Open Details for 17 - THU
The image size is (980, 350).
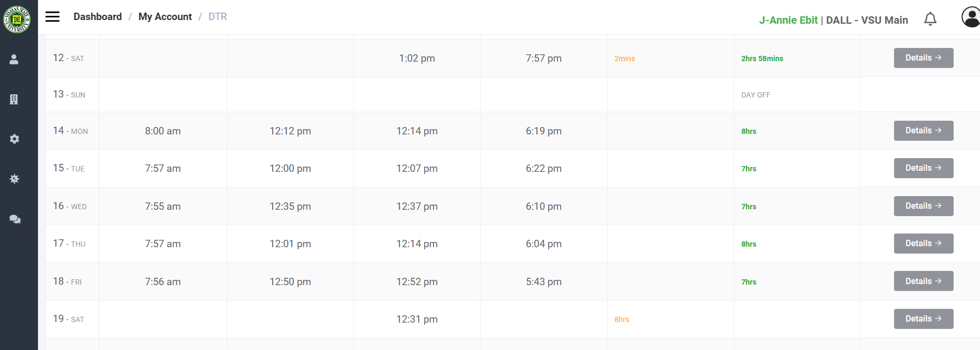pyautogui.click(x=923, y=244)
